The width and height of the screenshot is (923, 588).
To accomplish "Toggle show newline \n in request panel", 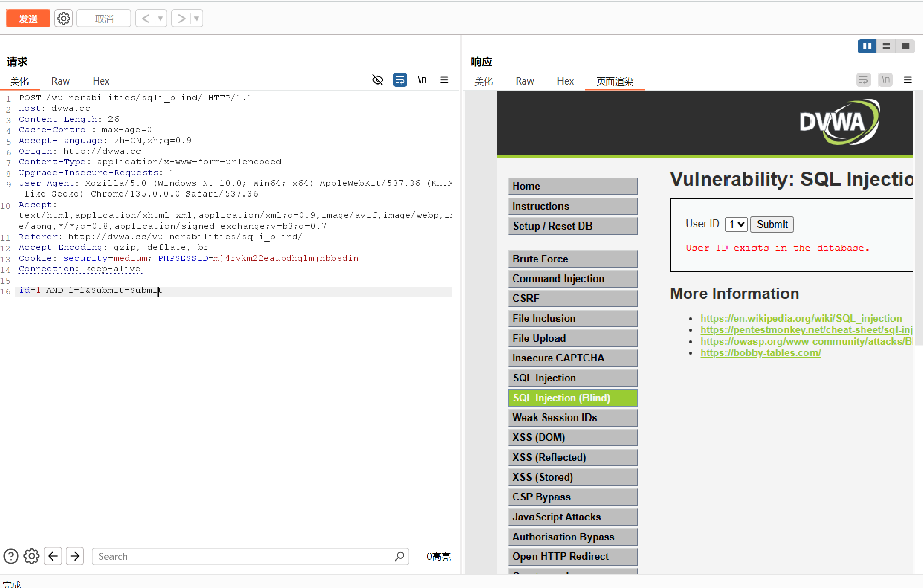I will point(422,80).
